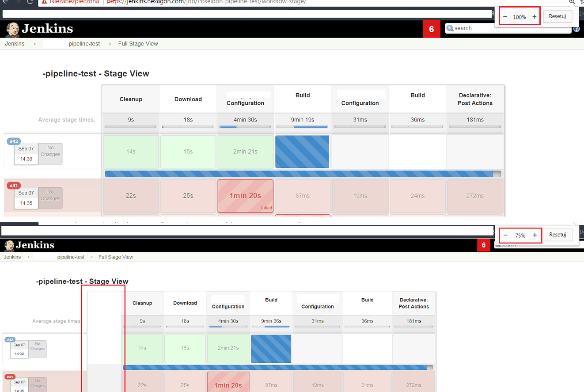
Task: Click Download stage header, lower 75% view
Action: (185, 303)
